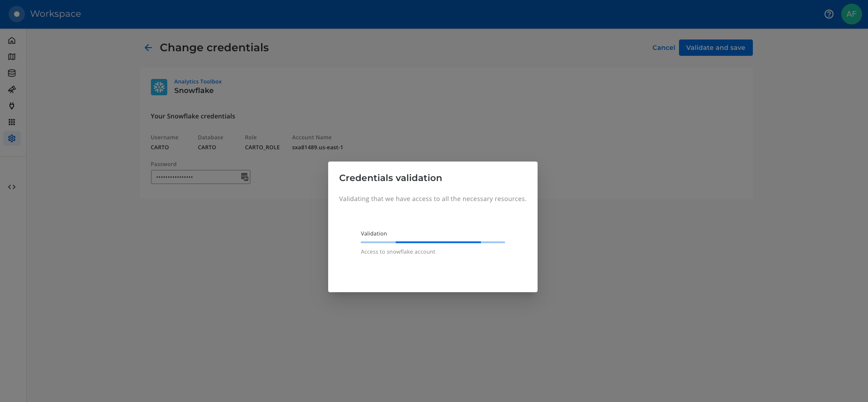Screen dimensions: 868x402
Task: Click the help question mark icon
Action: pos(829,14)
